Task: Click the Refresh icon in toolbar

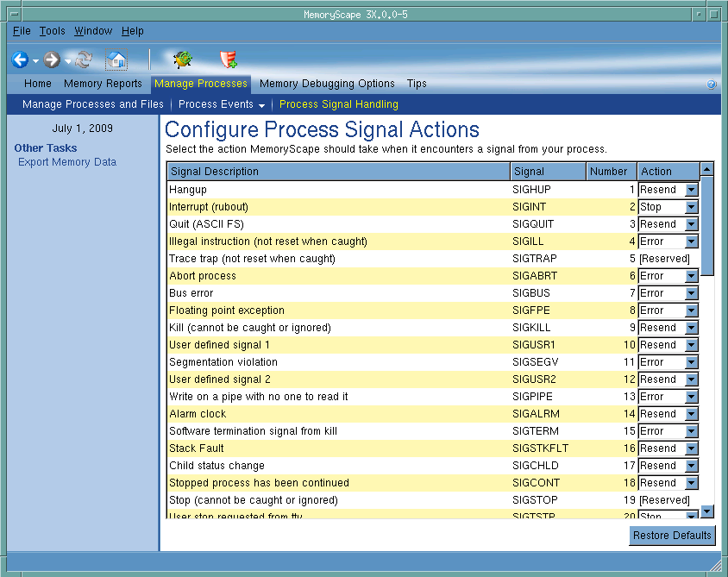Action: pos(84,60)
